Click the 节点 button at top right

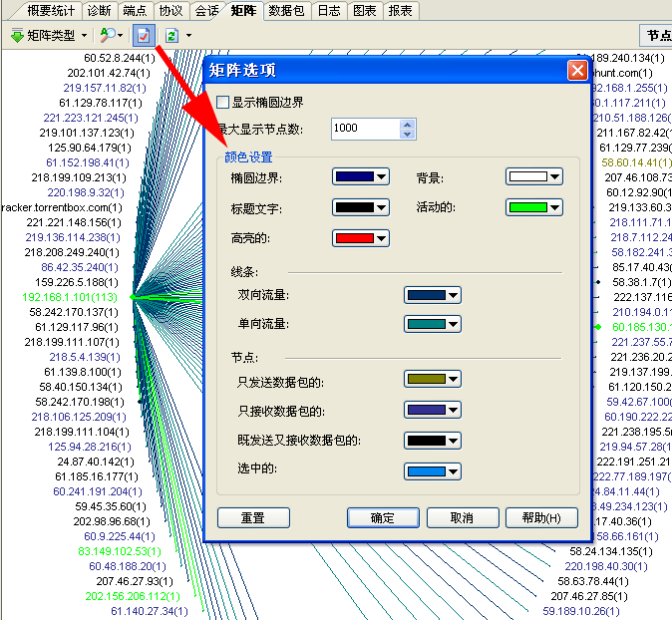coord(656,35)
